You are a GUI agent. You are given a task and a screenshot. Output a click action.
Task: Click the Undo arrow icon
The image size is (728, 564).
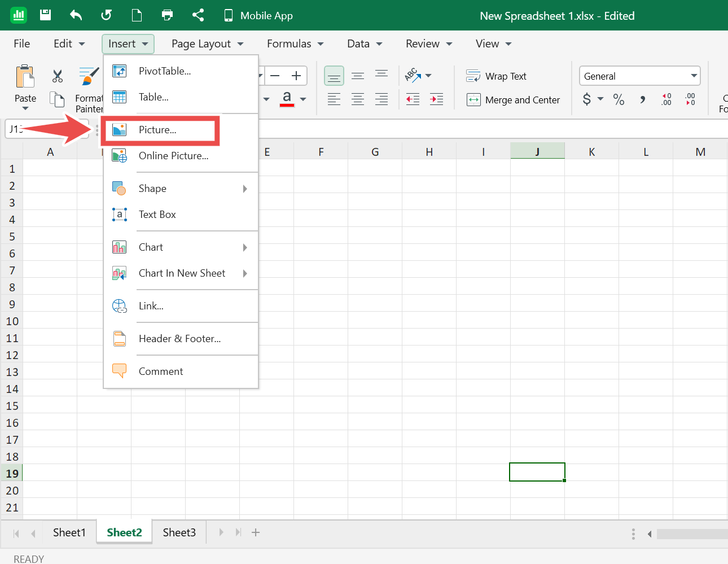[76, 15]
